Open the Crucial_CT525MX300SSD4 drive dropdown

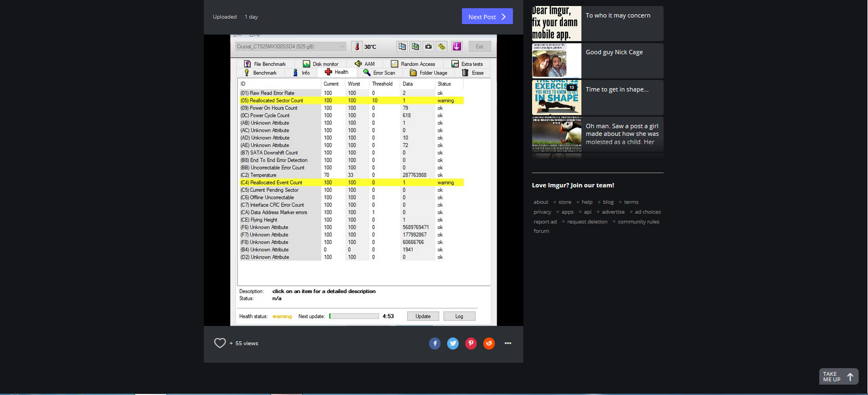[291, 47]
